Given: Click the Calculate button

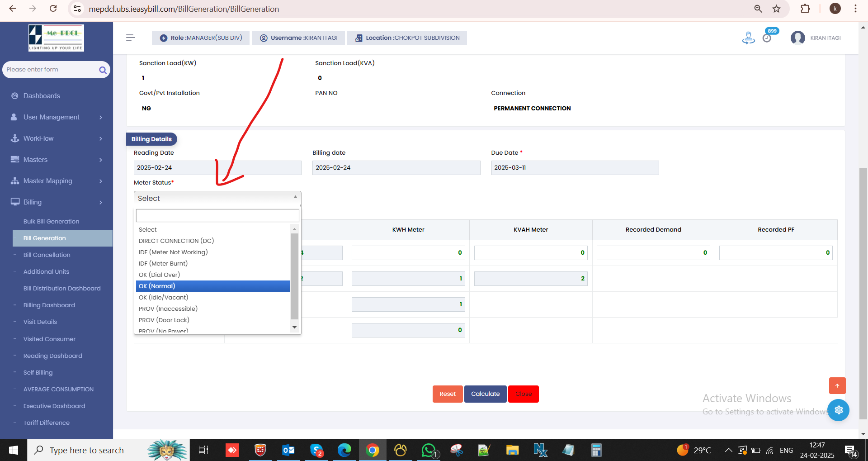Looking at the screenshot, I should (486, 394).
